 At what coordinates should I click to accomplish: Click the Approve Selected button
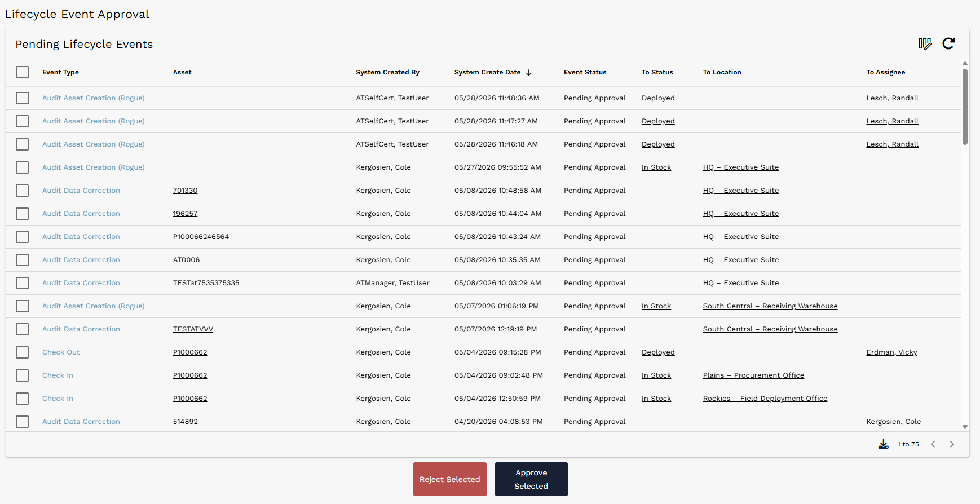coord(531,479)
